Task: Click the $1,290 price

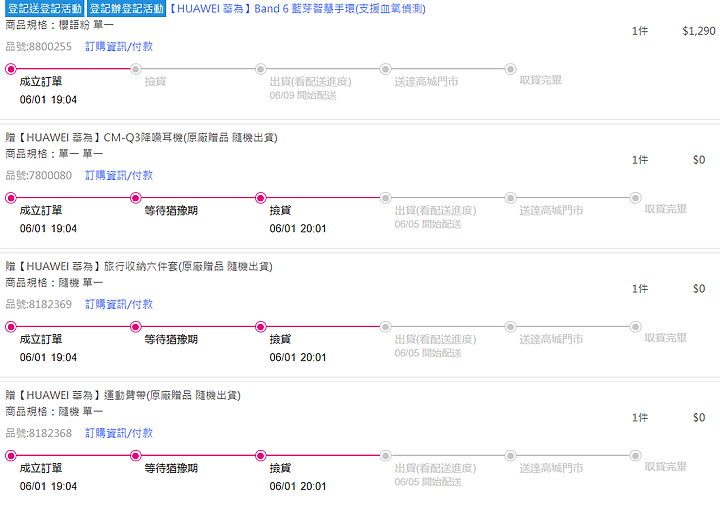Action: click(699, 31)
